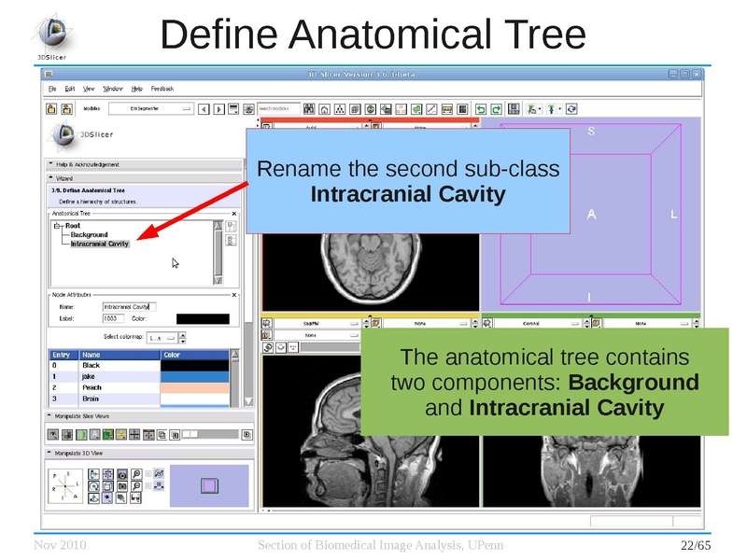Screen dimensions: 747x560
Task: Click the next-module arrow button beside the selector
Action: (x=217, y=109)
